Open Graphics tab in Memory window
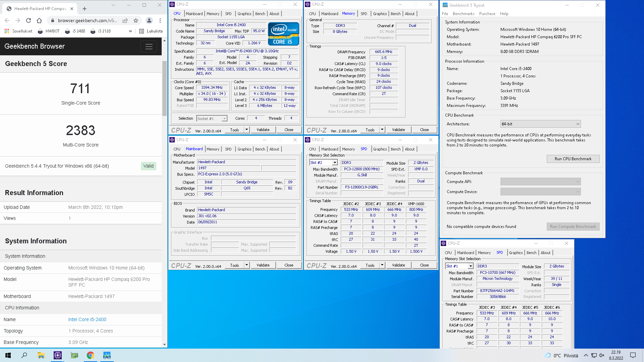The image size is (644, 362). 380,14
